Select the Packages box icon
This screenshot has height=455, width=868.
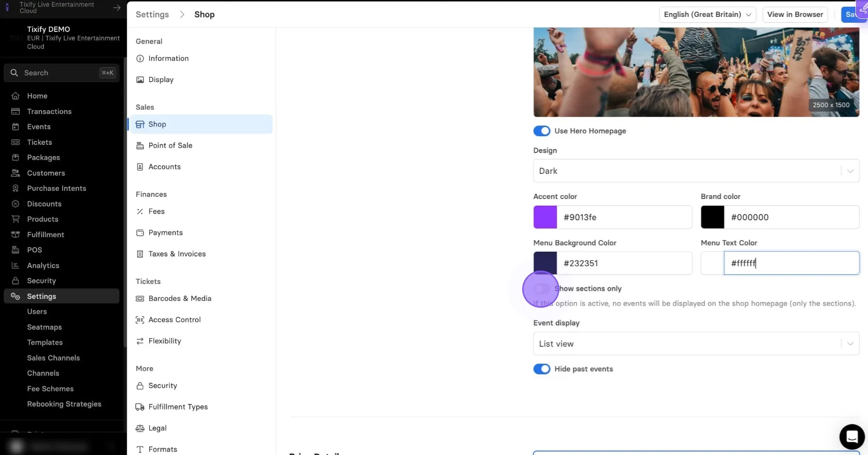click(15, 157)
